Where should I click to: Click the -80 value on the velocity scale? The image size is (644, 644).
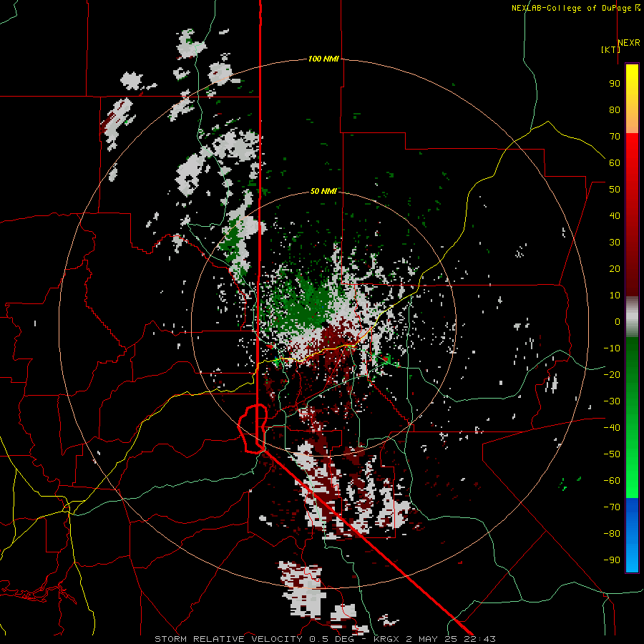coord(612,534)
